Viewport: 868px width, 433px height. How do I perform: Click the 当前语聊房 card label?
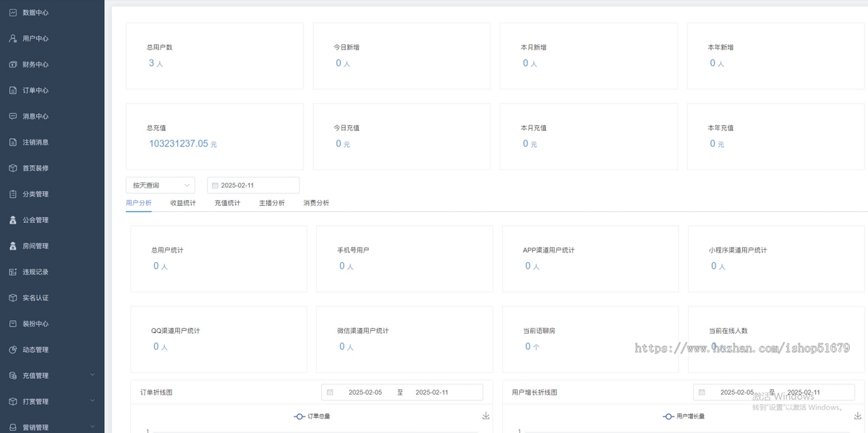point(540,331)
